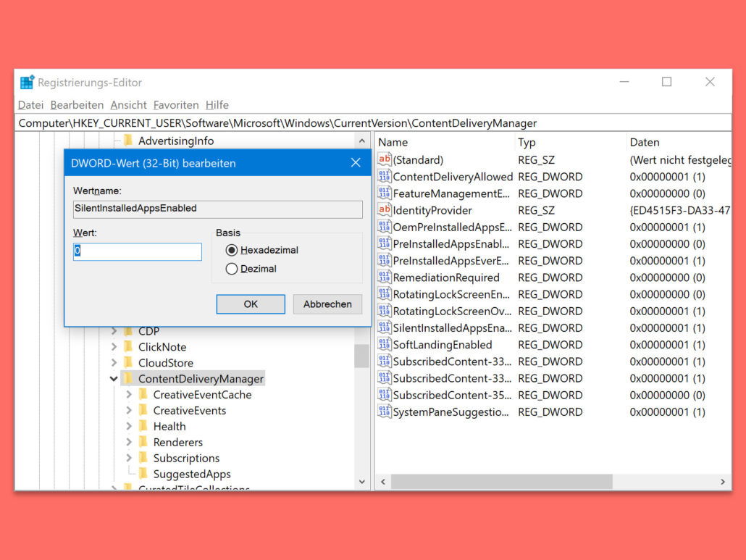Expand the ClickNote tree node

pyautogui.click(x=114, y=347)
